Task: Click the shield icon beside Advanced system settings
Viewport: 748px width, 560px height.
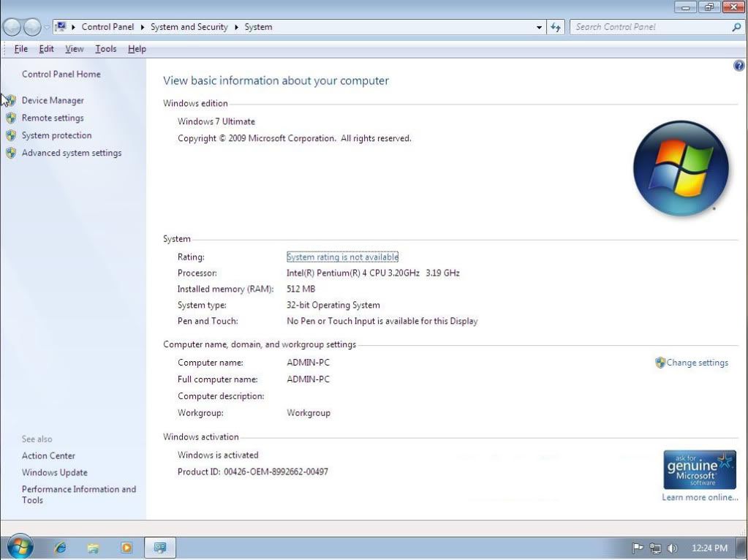Action: pos(11,153)
